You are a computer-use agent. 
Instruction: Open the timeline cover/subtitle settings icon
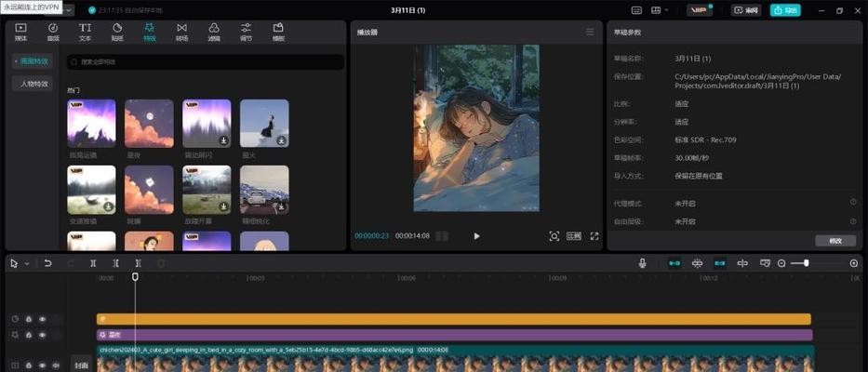coord(765,263)
